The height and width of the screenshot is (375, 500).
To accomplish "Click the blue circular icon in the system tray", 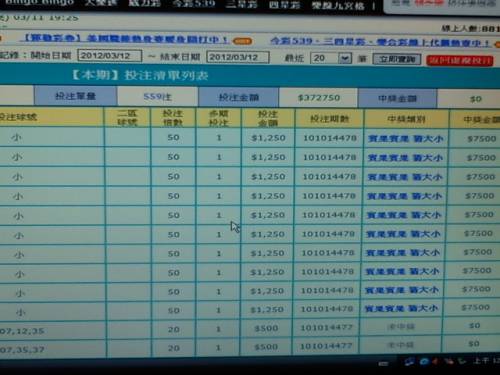I will [424, 361].
